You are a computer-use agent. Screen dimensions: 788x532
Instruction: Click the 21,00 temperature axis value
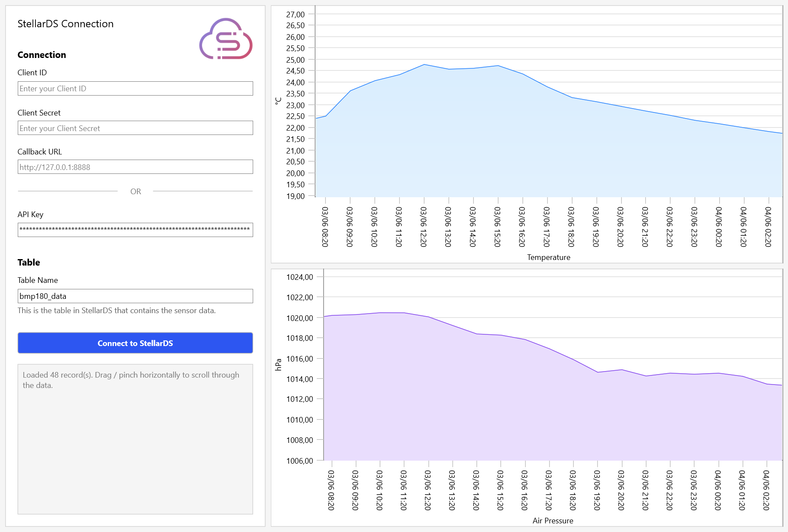[x=295, y=151]
